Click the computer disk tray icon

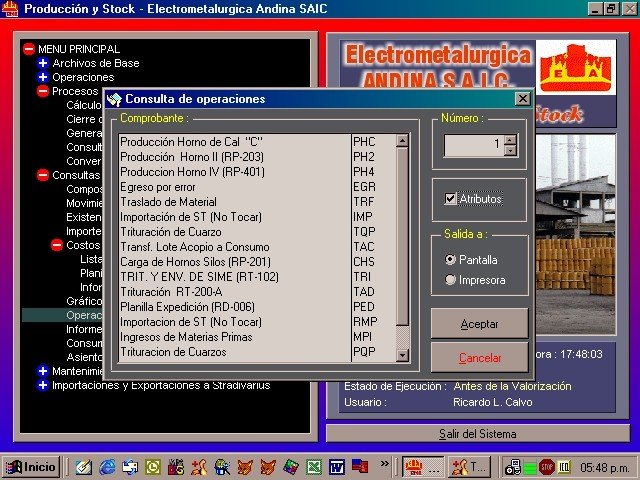[x=512, y=467]
